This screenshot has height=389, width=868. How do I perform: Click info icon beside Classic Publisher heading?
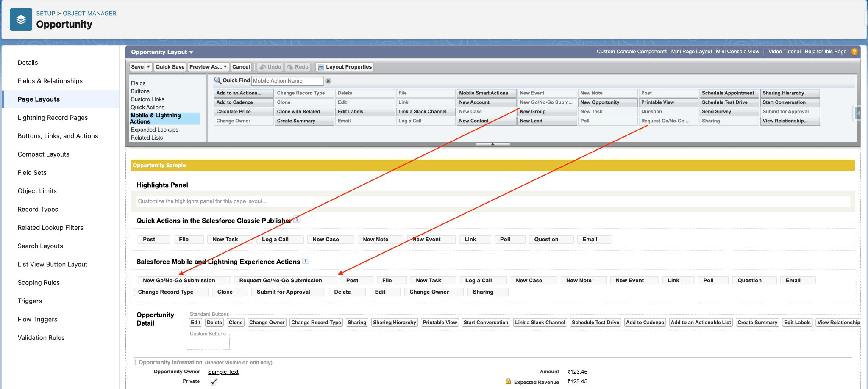click(x=297, y=219)
